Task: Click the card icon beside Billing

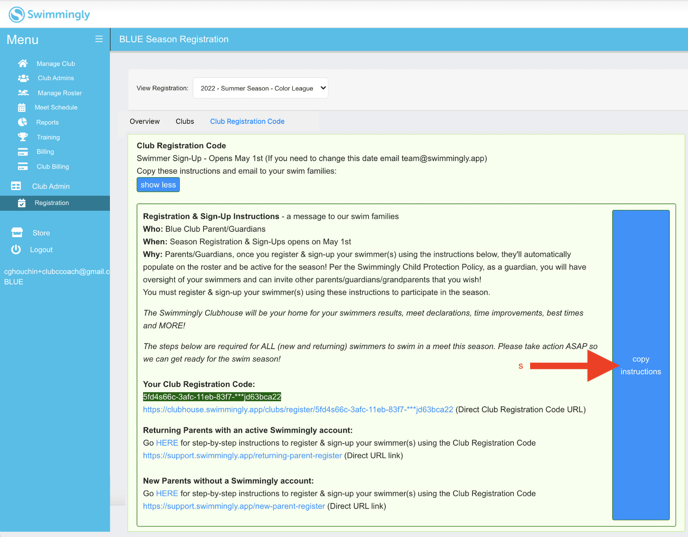Action: (23, 152)
